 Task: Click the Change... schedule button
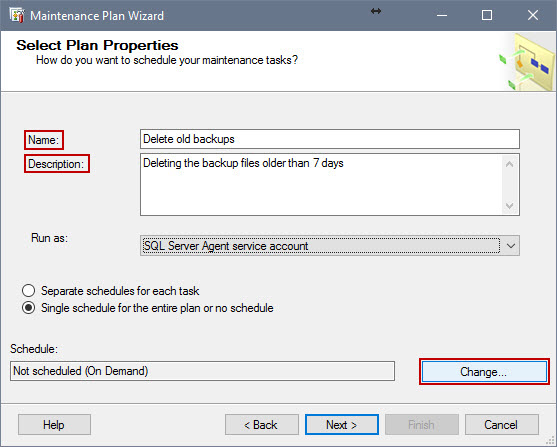[484, 372]
